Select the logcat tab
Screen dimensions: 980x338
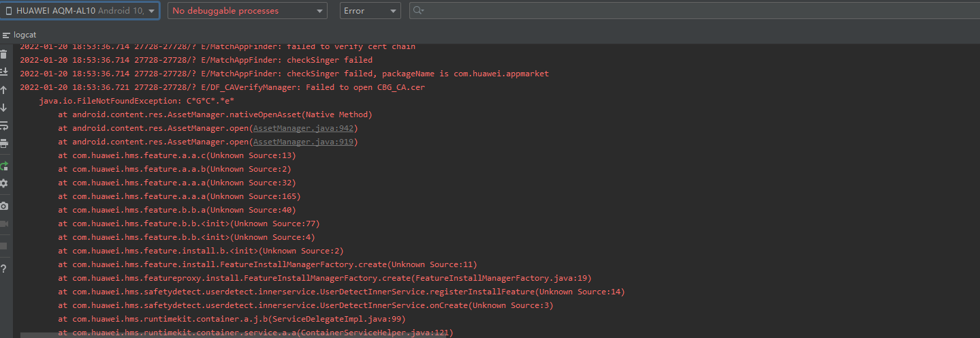pos(25,34)
